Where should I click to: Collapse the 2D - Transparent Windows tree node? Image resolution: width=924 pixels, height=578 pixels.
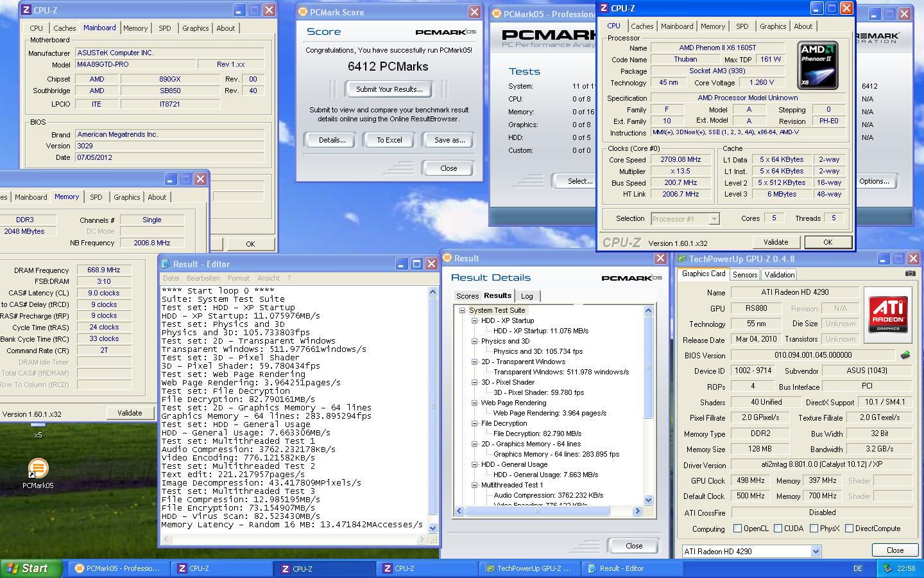[474, 362]
